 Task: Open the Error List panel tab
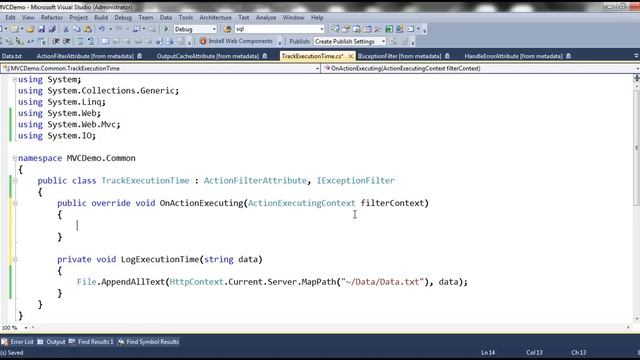(18, 342)
